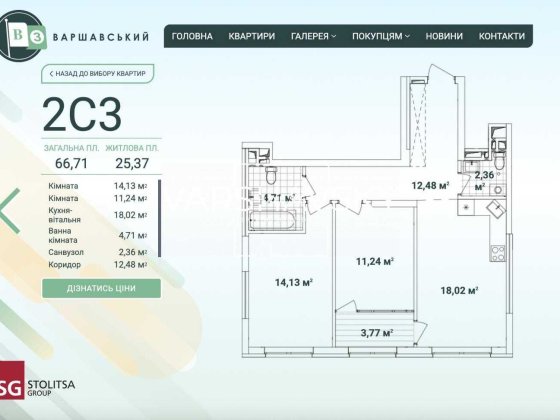Open the Контакти menu item
Screen dimensions: 560x420
tap(502, 36)
